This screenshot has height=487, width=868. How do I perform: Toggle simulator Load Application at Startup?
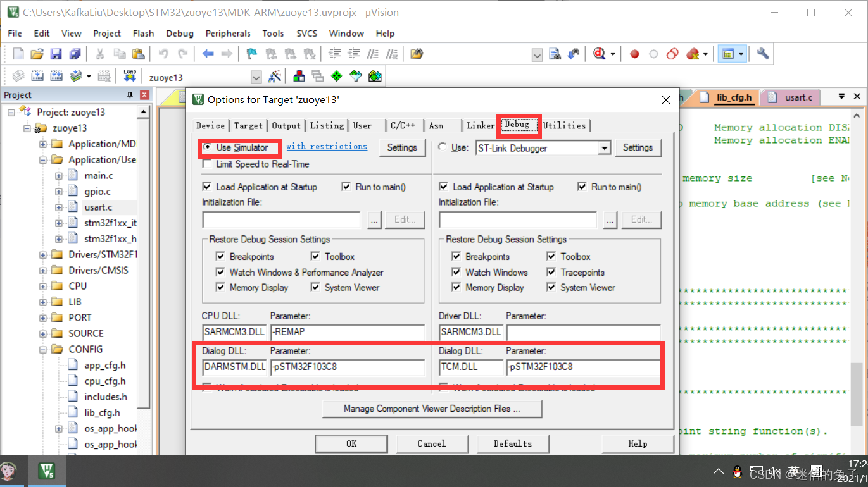pyautogui.click(x=207, y=187)
